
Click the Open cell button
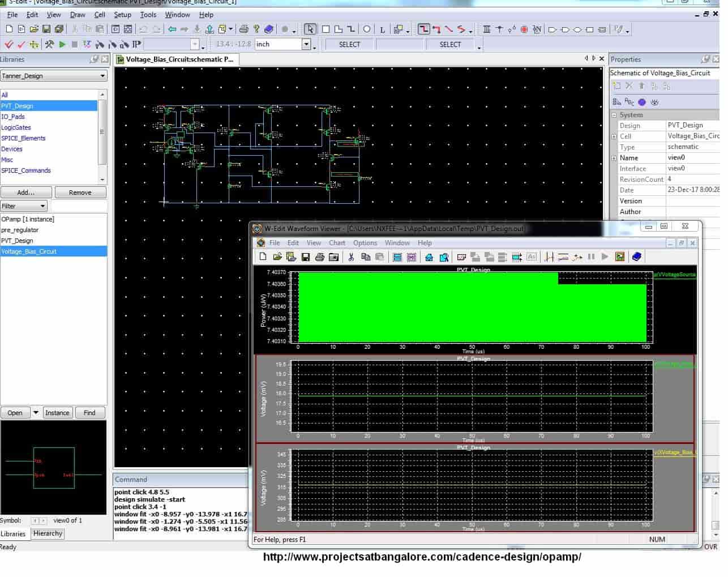[15, 413]
